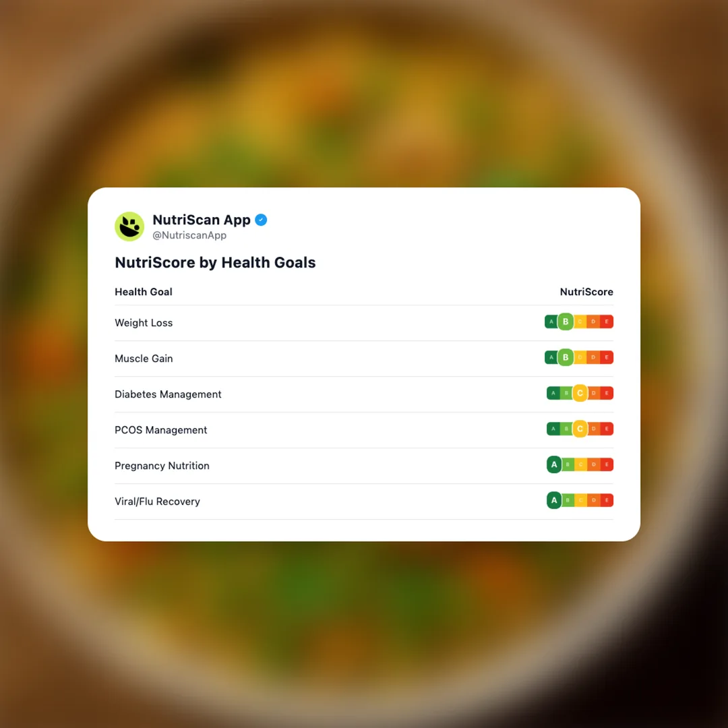
Task: Click the Health Goal column header
Action: coord(144,292)
